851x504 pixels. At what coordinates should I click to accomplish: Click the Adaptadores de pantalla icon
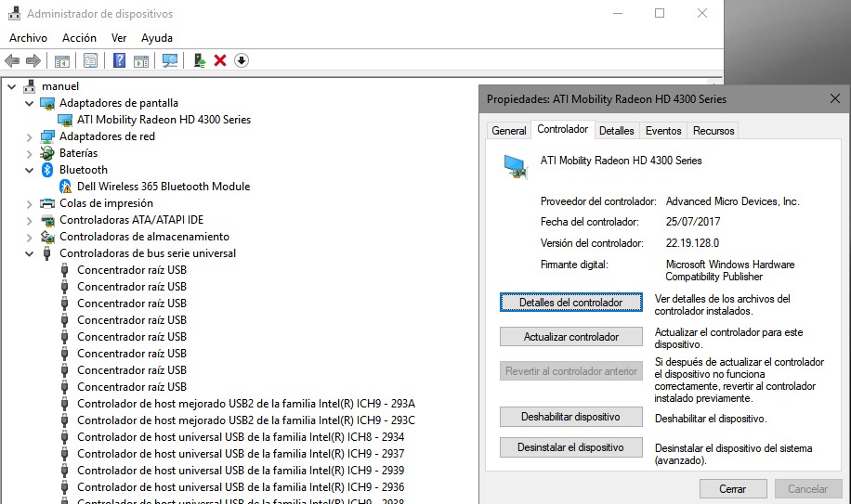click(x=47, y=104)
